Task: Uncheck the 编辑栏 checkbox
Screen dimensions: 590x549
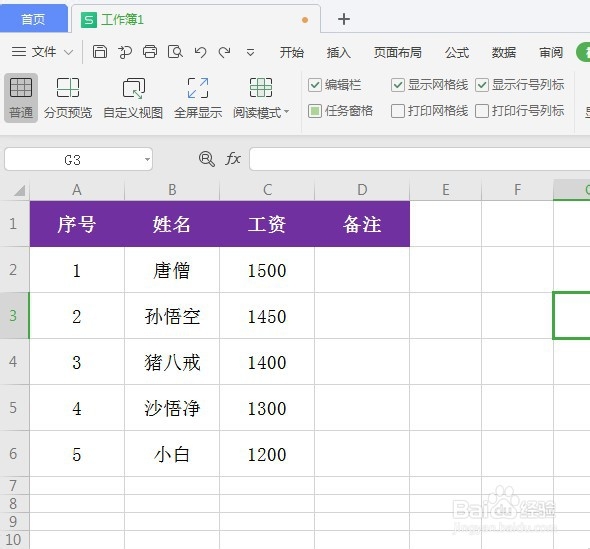Action: click(315, 85)
